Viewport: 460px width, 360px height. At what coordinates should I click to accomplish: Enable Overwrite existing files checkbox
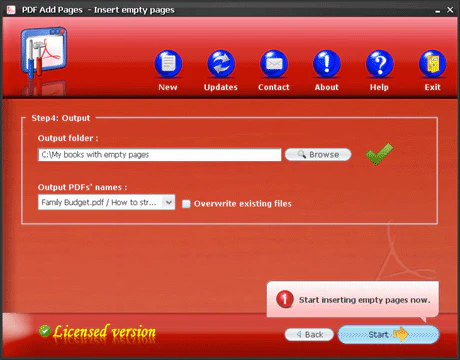[x=186, y=204]
